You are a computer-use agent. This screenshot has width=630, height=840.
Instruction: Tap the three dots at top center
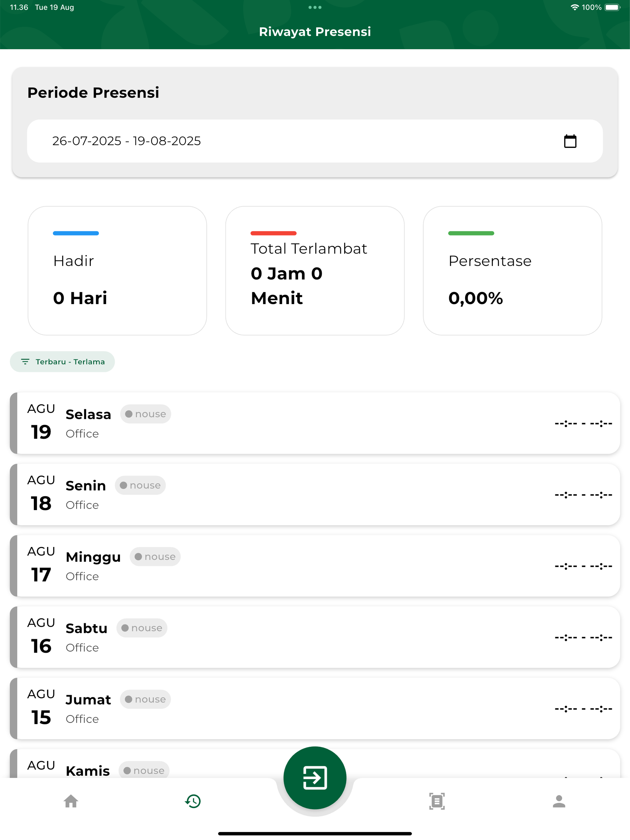315,7
